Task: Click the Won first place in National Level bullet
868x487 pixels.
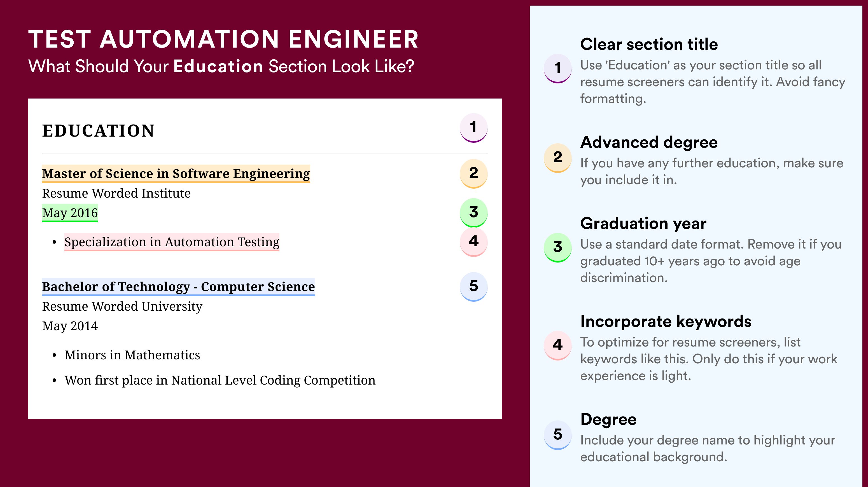Action: click(x=220, y=380)
